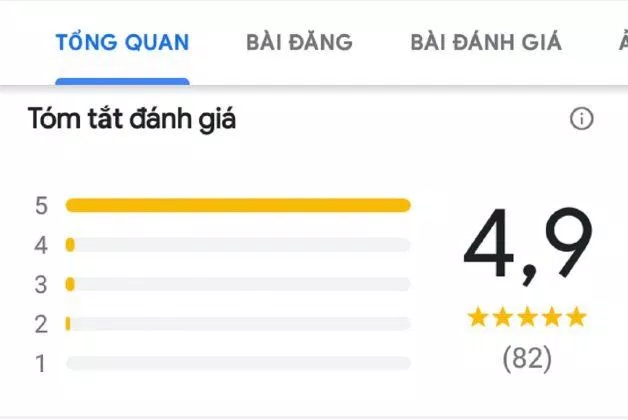Click the 2-star rating bar
The image size is (628, 420).
pyautogui.click(x=238, y=324)
